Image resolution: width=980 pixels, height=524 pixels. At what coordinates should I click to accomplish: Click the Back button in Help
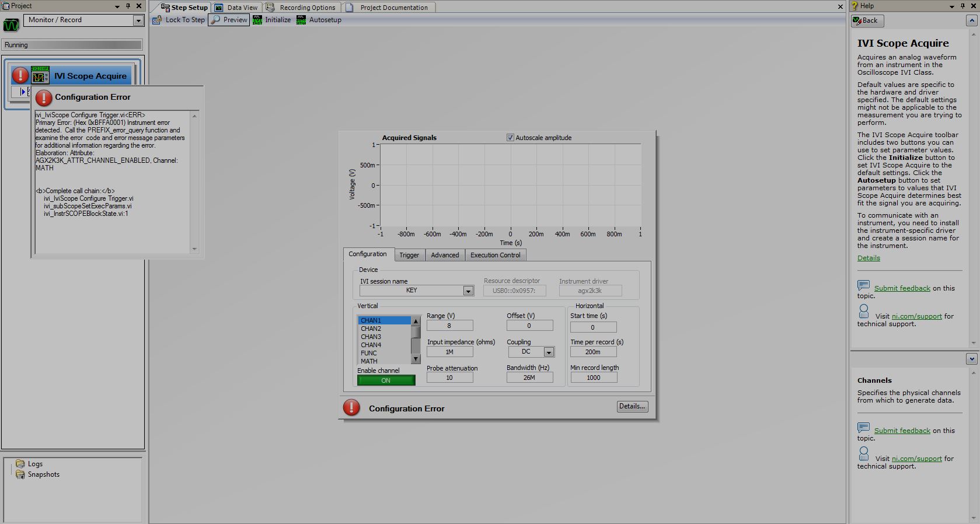[867, 20]
